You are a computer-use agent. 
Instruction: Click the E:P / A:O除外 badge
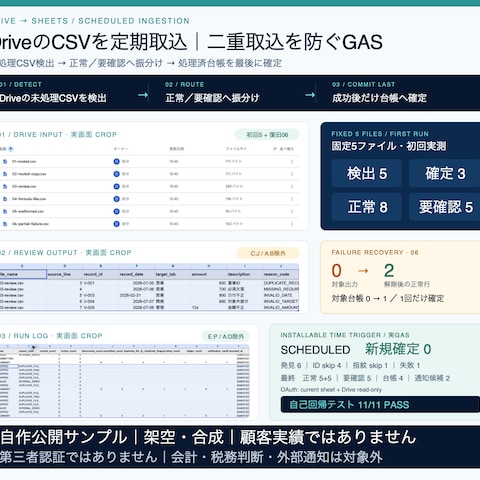coord(226,337)
